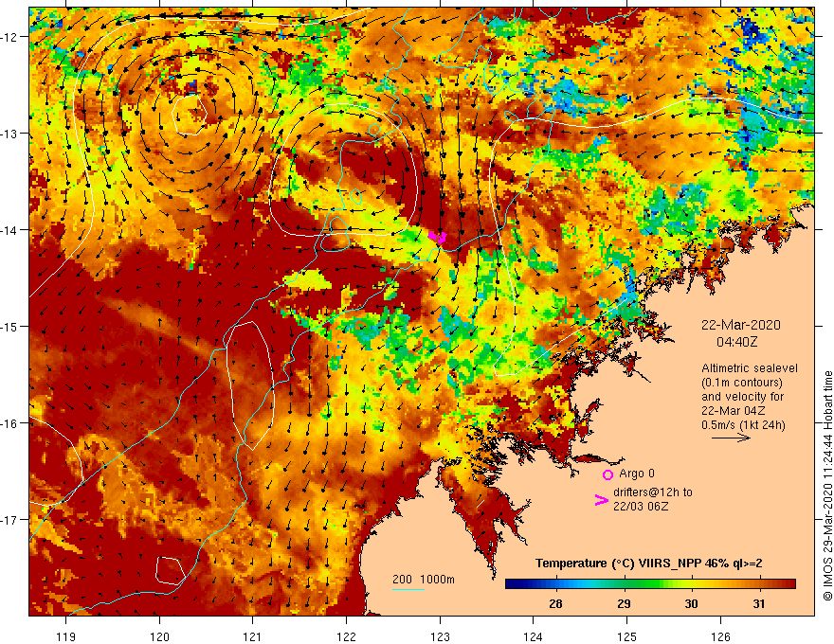The width and height of the screenshot is (834, 644).
Task: Click the '0.5m/s (1kt 24h)' label
Action: [743, 425]
